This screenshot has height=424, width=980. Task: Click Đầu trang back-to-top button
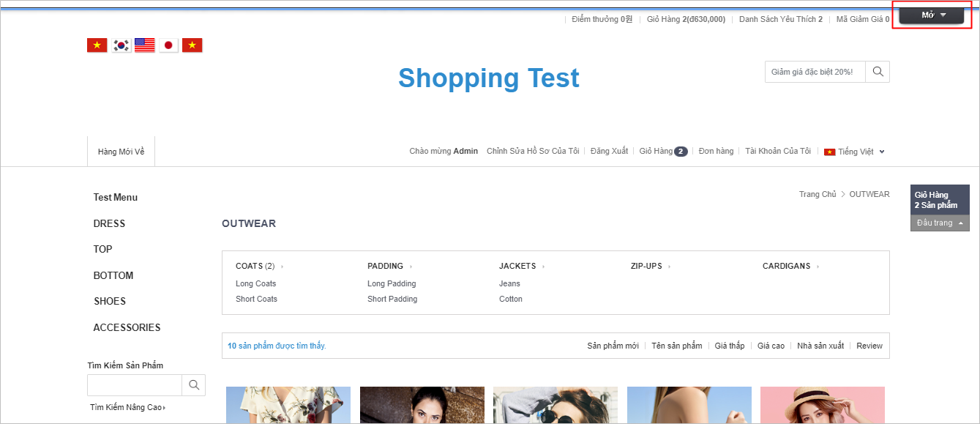(x=939, y=223)
